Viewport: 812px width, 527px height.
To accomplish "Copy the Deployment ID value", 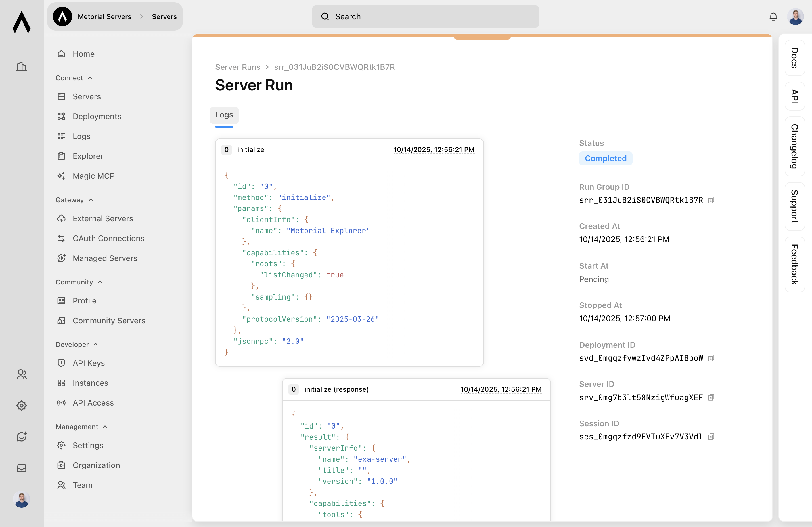I will [711, 358].
